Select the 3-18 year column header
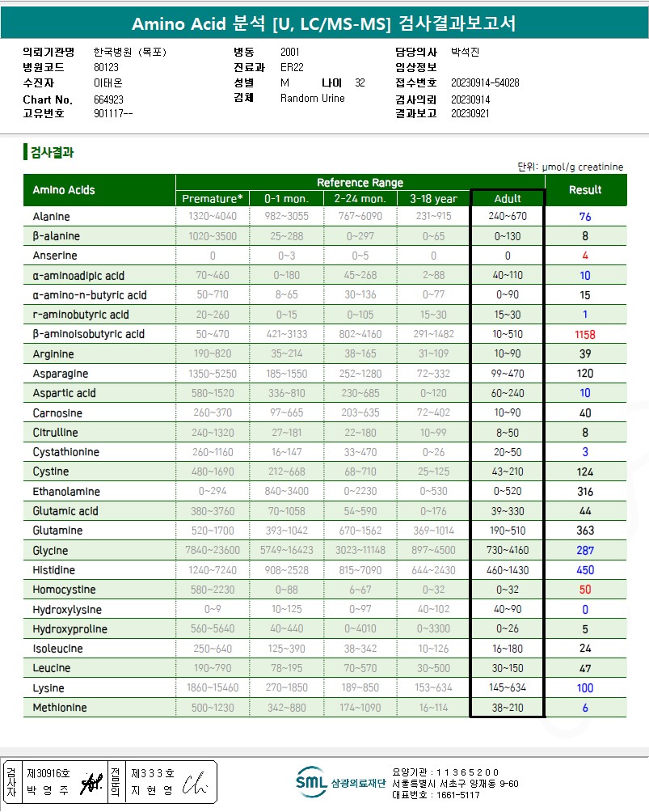The image size is (649, 812). click(433, 199)
